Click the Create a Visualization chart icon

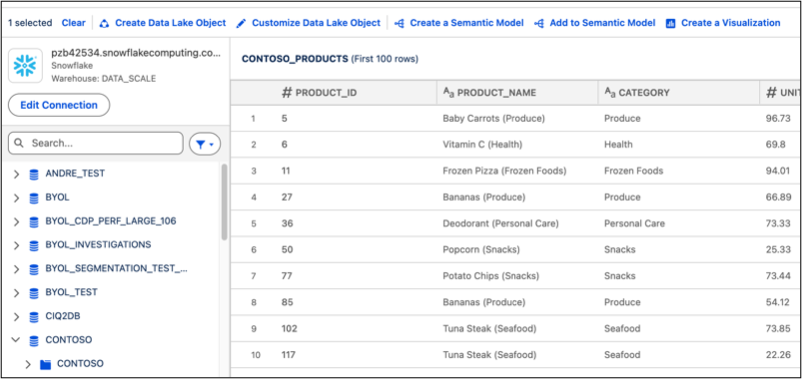pyautogui.click(x=671, y=23)
